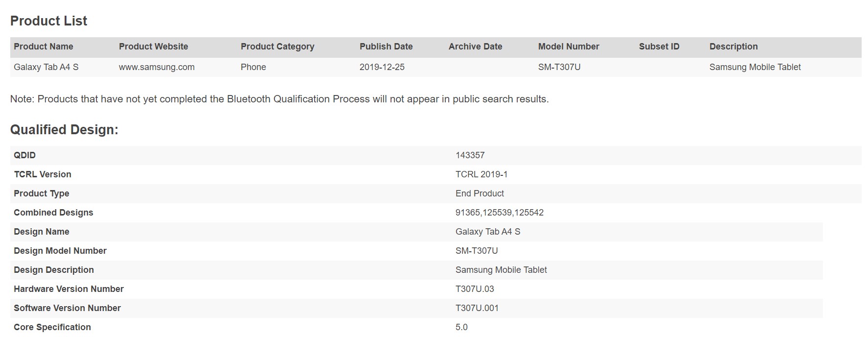Screen dimensions: 868x337
Task: Click the Software Version Number T307U.001
Action: click(477, 308)
